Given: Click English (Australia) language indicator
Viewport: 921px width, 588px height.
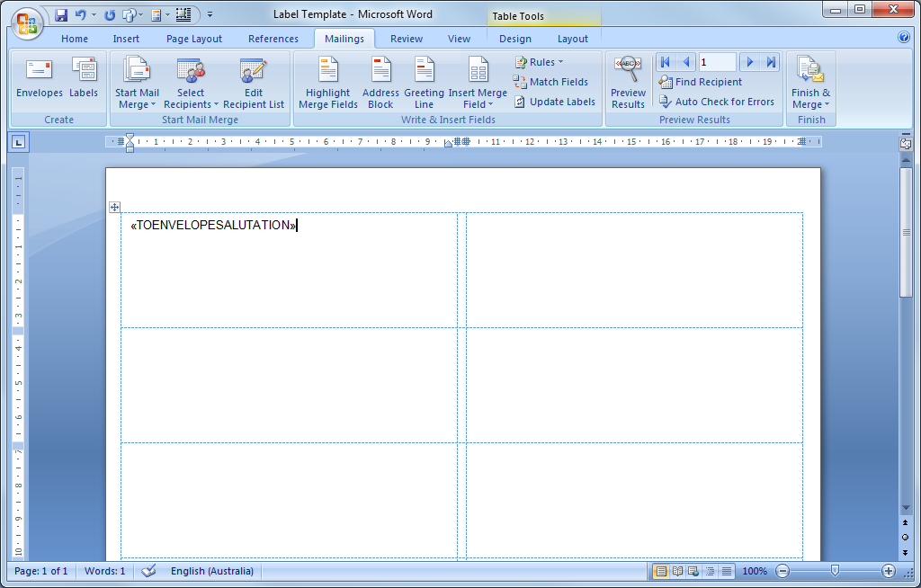Looking at the screenshot, I should pyautogui.click(x=212, y=571).
